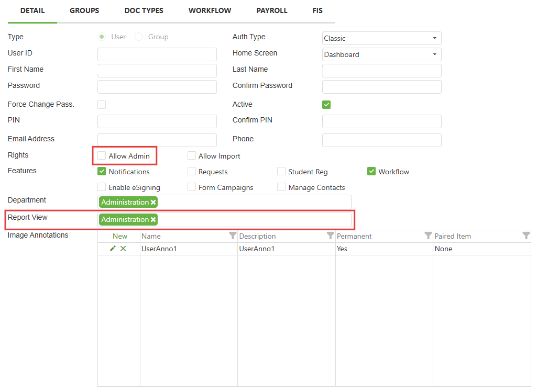Open the Name column filter
The width and height of the screenshot is (537, 392).
pyautogui.click(x=233, y=236)
